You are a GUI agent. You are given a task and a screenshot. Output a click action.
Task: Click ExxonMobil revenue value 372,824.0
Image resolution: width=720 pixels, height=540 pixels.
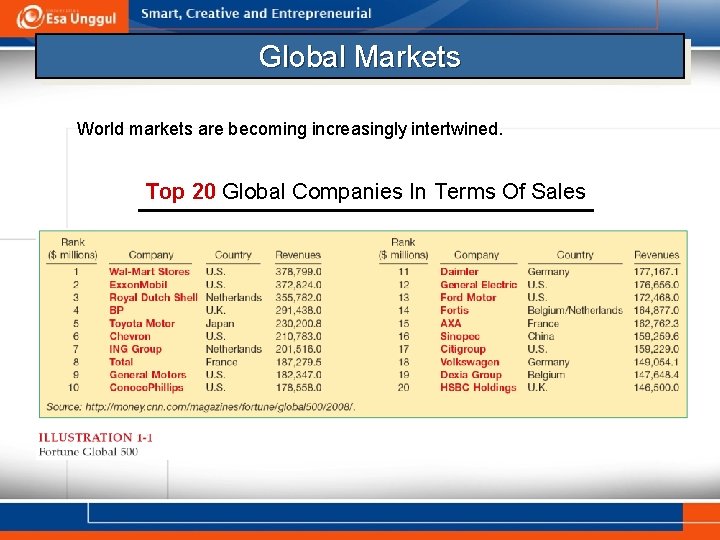[298, 284]
